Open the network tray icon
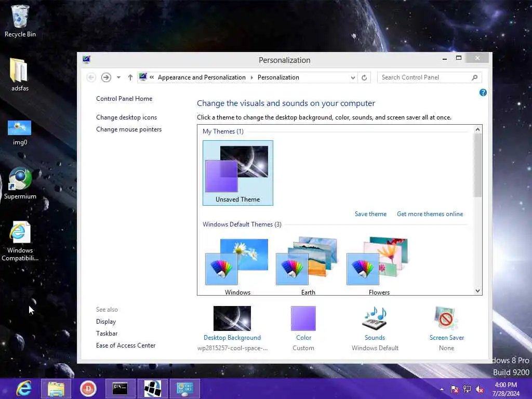The image size is (532, 399). click(x=467, y=389)
